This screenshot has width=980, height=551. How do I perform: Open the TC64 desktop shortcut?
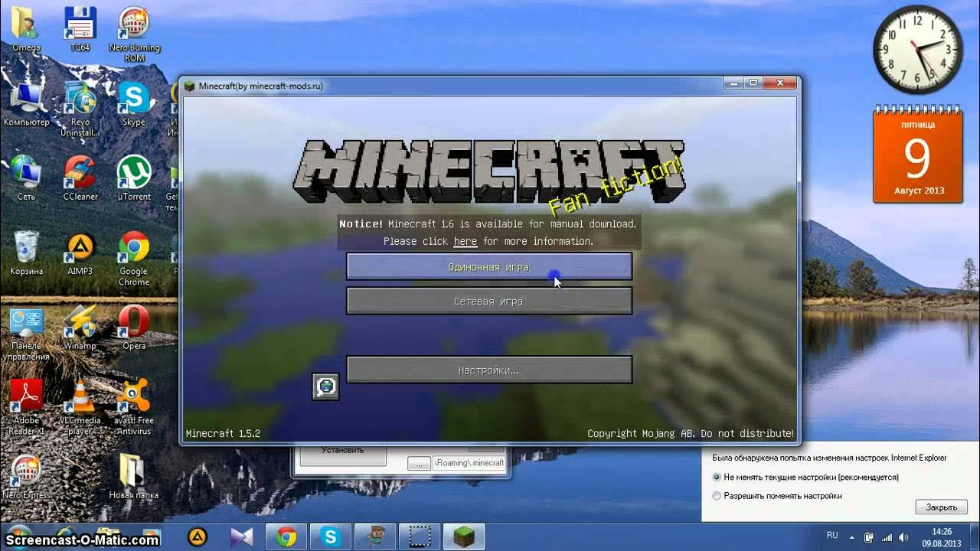(x=80, y=28)
